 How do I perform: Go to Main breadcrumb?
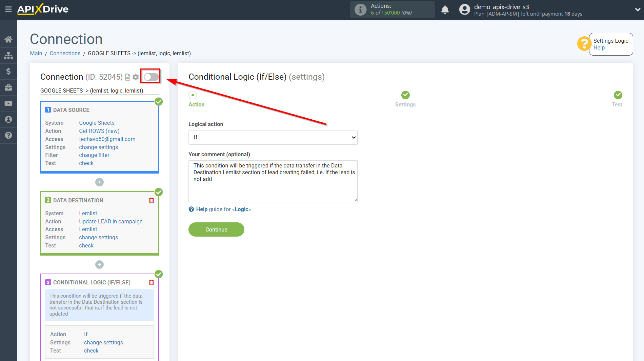pyautogui.click(x=36, y=53)
